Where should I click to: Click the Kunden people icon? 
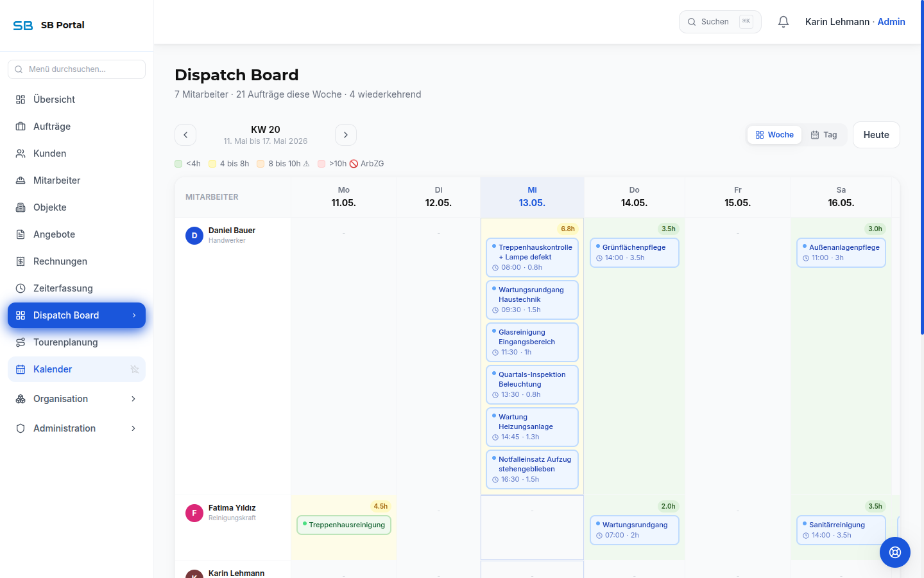coord(21,153)
